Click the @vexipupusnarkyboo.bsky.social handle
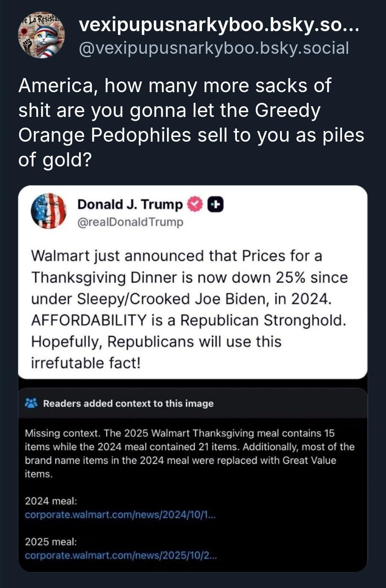Viewport: 386px width, 588px height. (x=214, y=48)
